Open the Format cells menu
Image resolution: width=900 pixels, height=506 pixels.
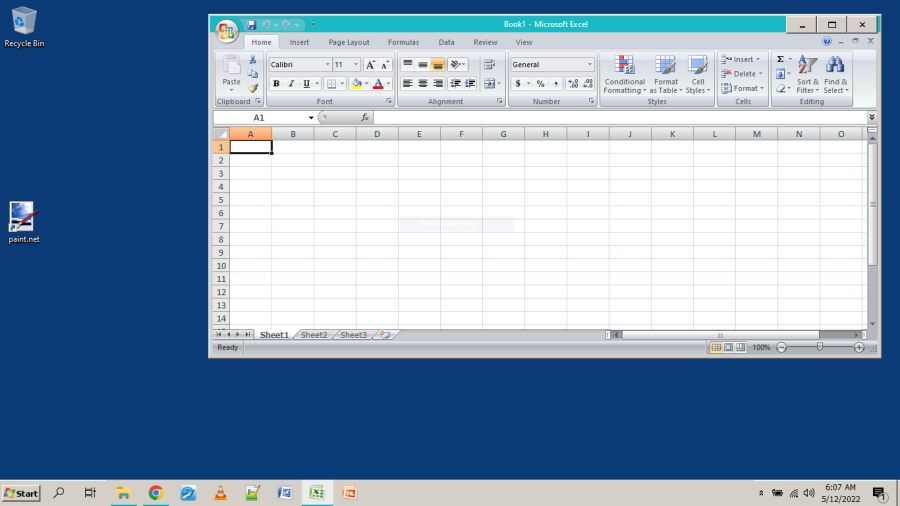pos(743,88)
